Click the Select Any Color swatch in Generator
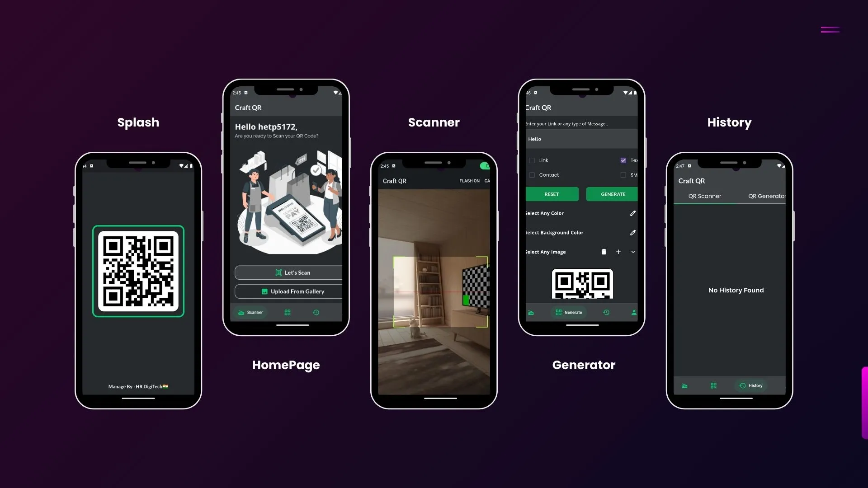 coord(632,213)
